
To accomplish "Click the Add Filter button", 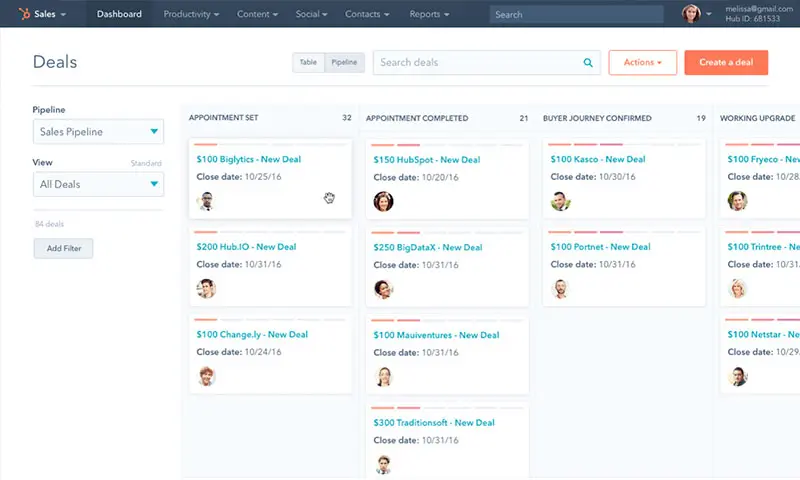I will [64, 248].
